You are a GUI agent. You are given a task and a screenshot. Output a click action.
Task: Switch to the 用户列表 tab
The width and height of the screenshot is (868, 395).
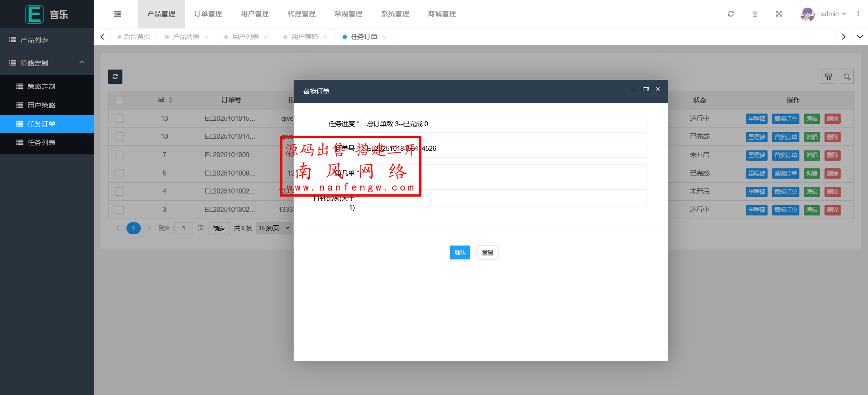tap(245, 37)
